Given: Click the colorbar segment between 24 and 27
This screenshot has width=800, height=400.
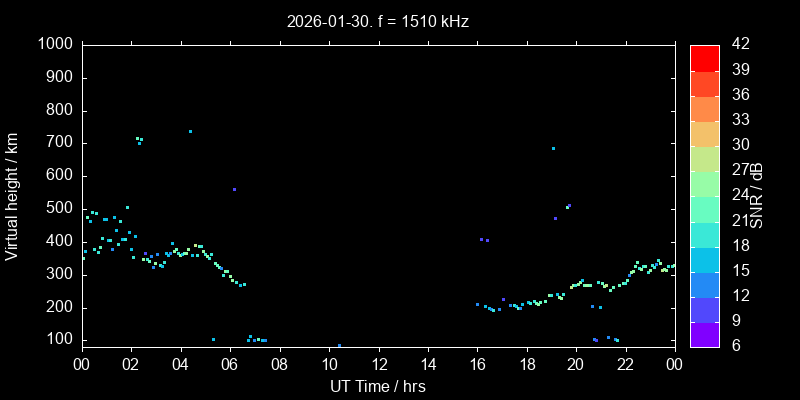Looking at the screenshot, I should tap(704, 183).
